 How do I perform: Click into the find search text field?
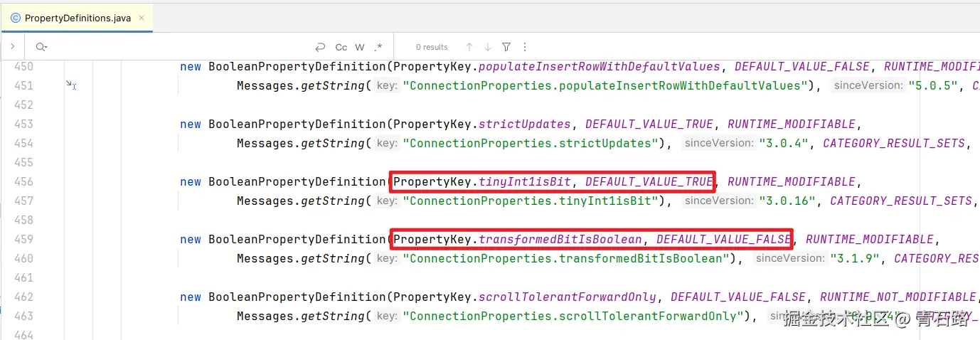click(x=178, y=47)
